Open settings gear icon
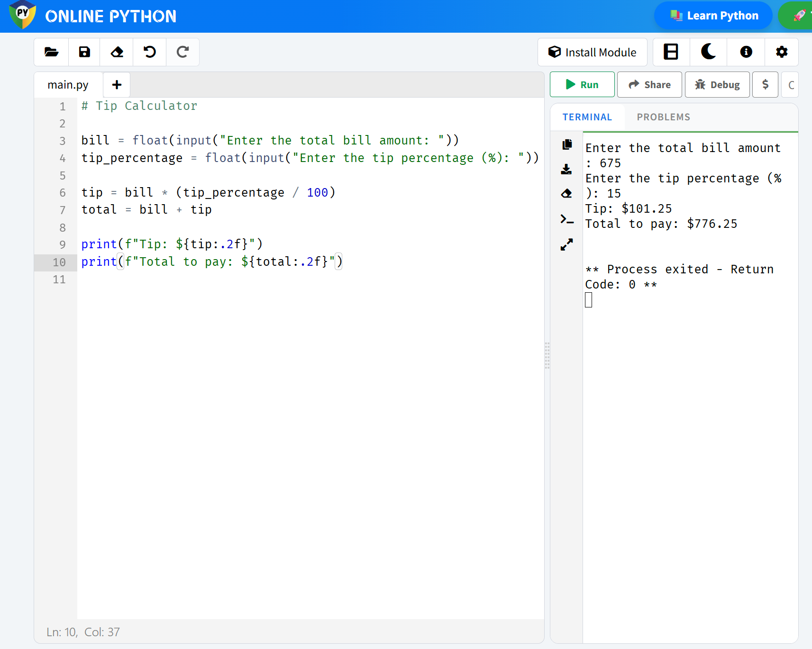 (x=782, y=52)
